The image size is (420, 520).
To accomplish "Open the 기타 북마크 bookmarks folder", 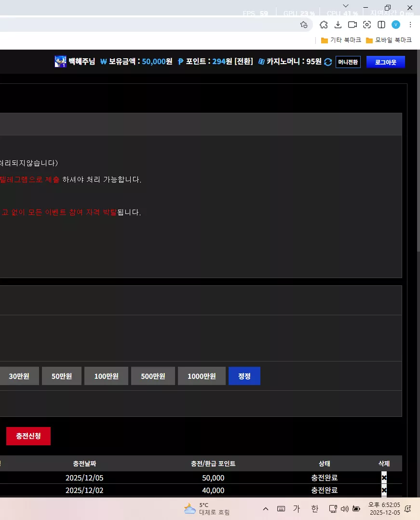I will click(341, 40).
